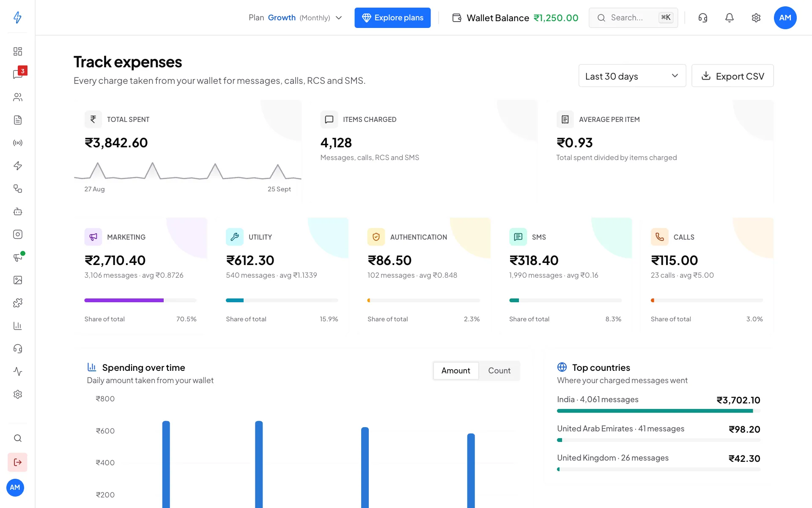Switch chart to Count view

(499, 370)
